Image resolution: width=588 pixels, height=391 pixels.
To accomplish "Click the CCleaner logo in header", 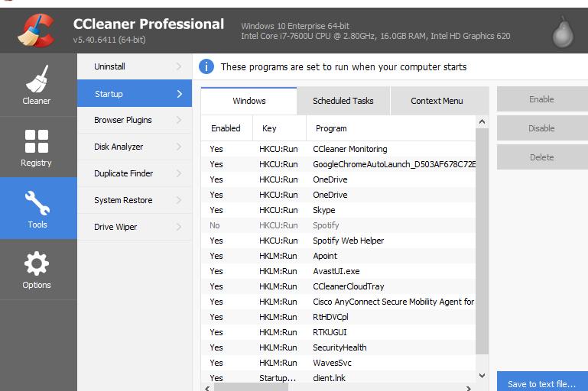I will click(x=36, y=31).
